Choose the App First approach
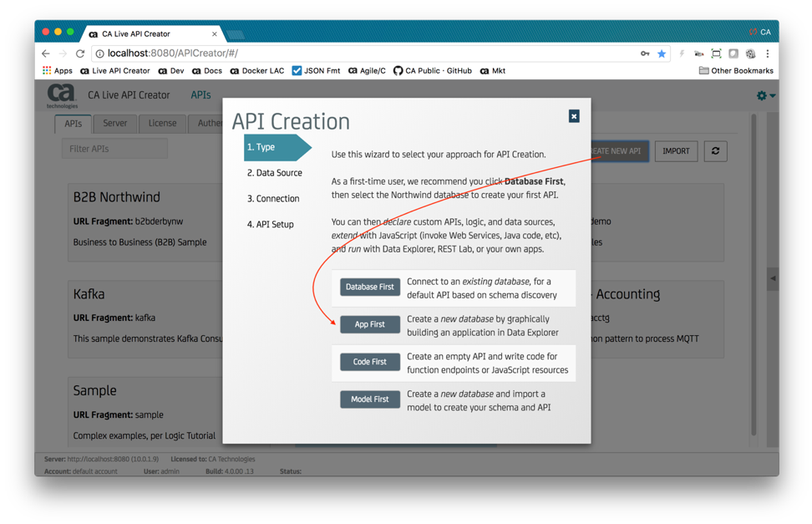 click(370, 324)
